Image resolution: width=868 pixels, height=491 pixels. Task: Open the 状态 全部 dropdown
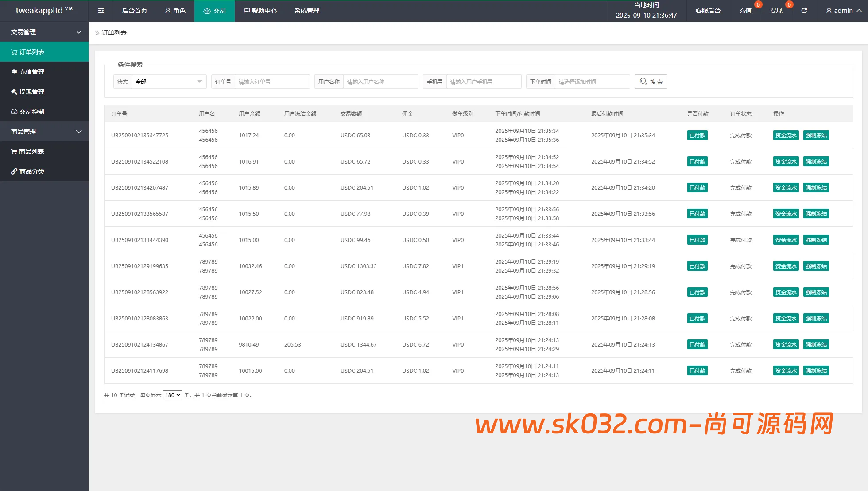pos(168,82)
